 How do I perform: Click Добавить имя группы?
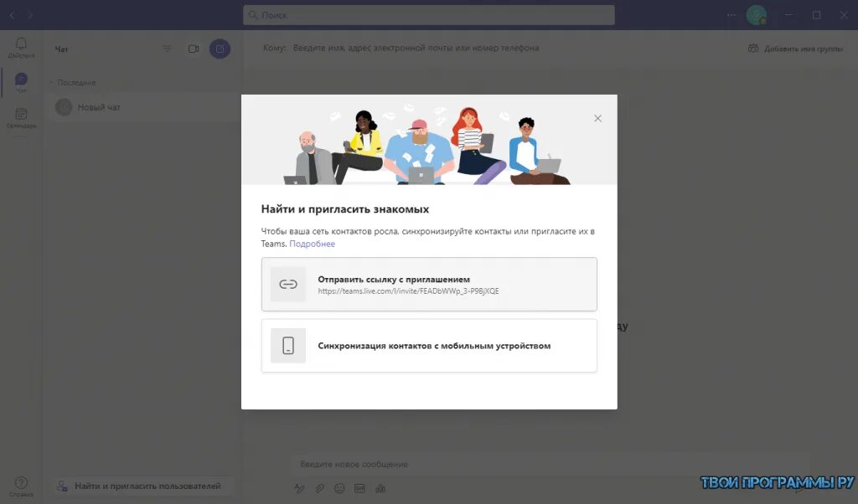pos(795,49)
